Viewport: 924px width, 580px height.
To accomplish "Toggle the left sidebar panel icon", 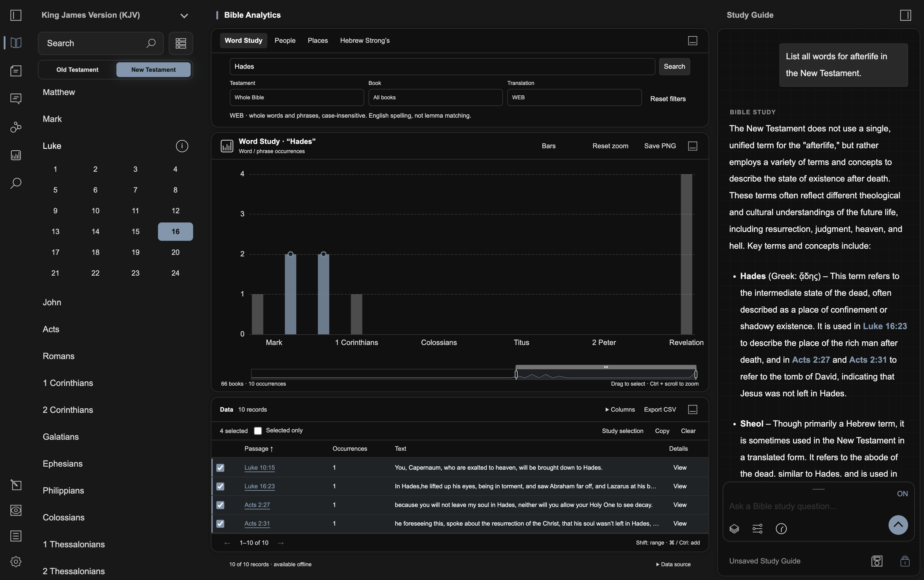I will click(x=16, y=15).
